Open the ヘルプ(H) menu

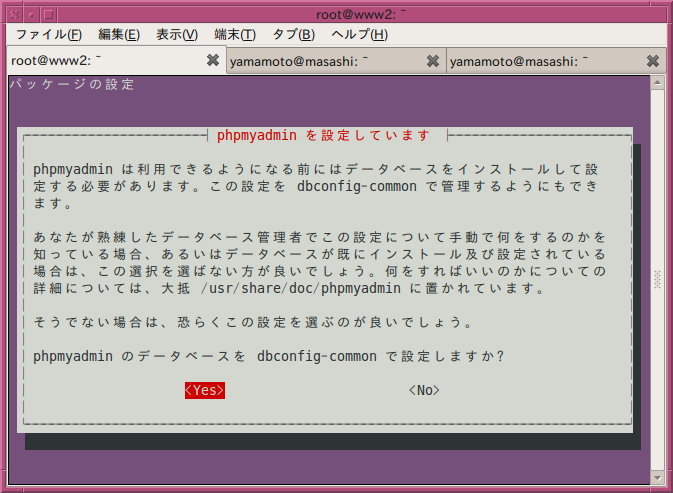point(360,34)
